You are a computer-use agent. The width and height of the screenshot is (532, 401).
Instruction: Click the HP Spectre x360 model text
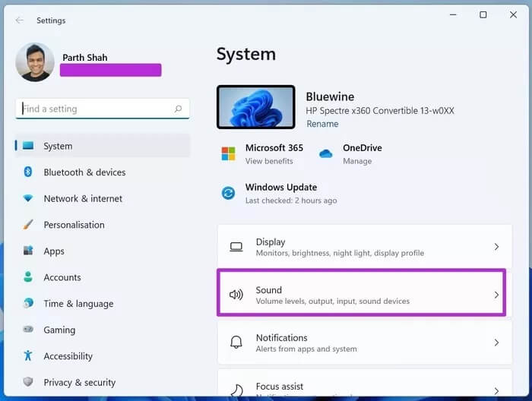click(380, 111)
